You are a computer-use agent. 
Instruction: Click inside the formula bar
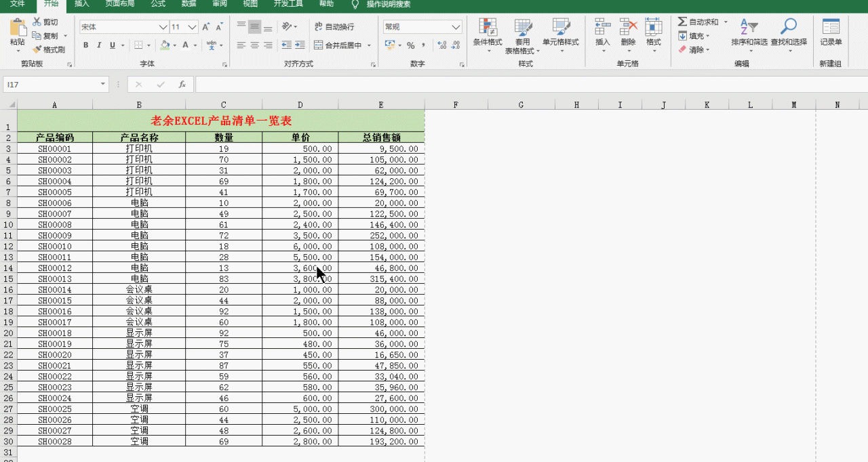530,85
